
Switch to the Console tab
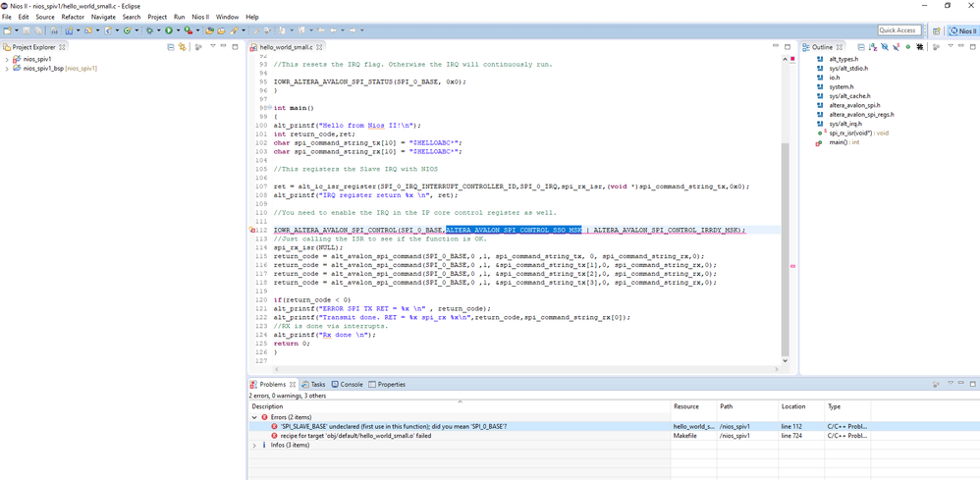tap(347, 385)
